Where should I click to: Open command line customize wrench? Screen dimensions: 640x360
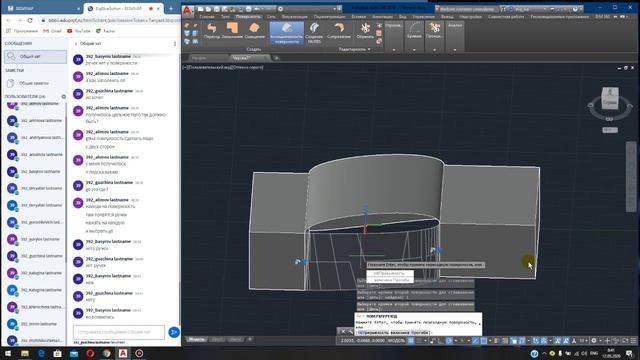click(x=350, y=331)
